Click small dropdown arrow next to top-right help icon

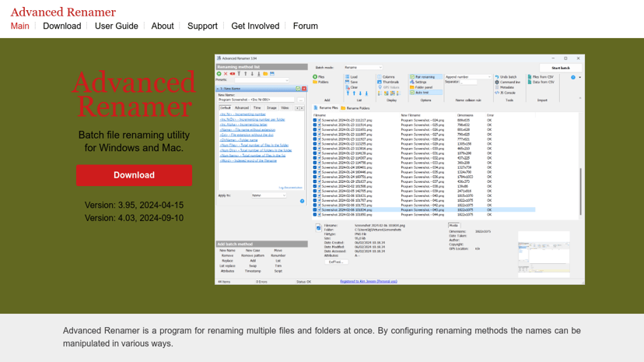pyautogui.click(x=580, y=77)
